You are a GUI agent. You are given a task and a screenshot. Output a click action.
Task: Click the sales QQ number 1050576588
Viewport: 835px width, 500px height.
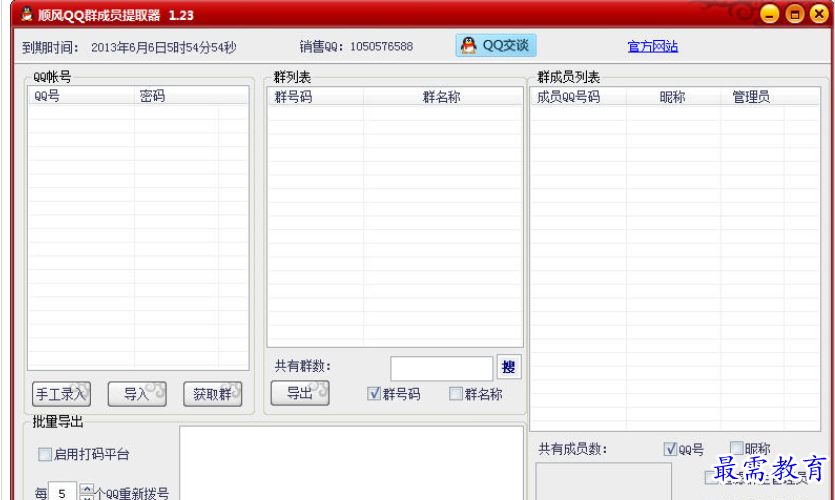click(x=381, y=47)
